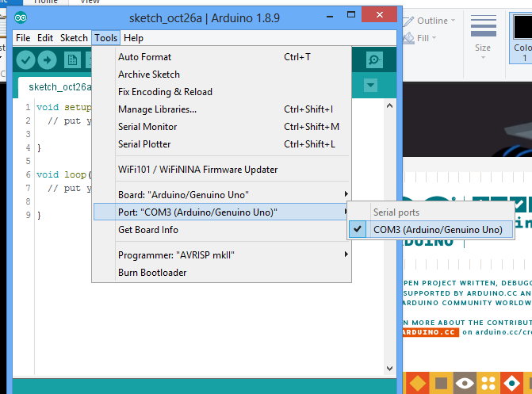
Task: Open WiFi101 / WiFiNINA Firmware Updater
Action: [x=222, y=170]
